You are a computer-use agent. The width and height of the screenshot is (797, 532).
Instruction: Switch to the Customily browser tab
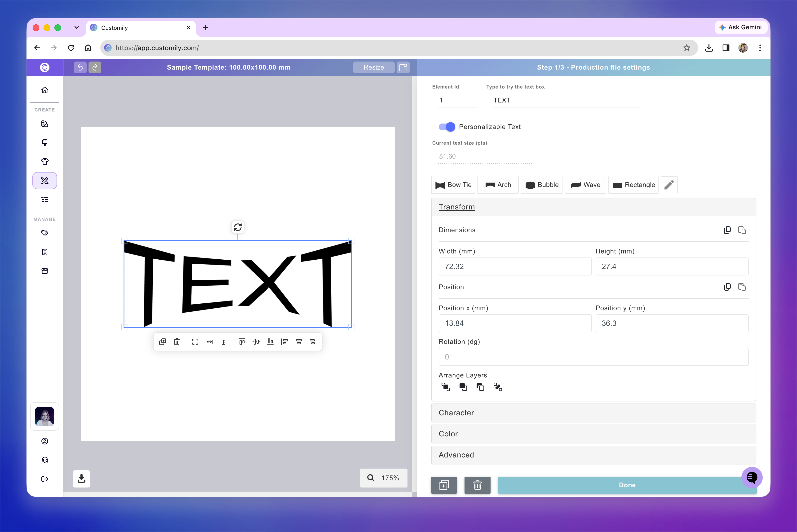point(141,27)
